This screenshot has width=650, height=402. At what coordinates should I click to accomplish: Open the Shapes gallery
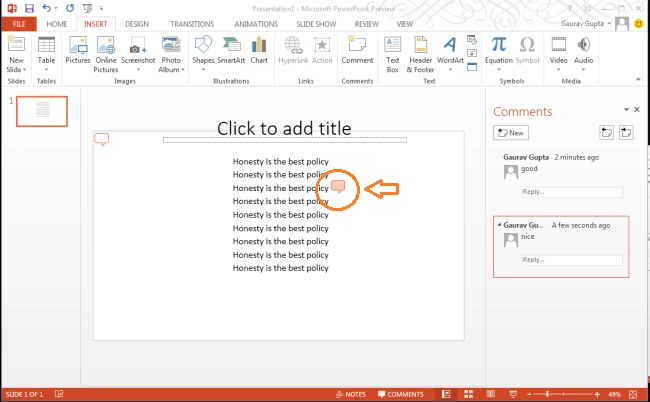coord(203,54)
